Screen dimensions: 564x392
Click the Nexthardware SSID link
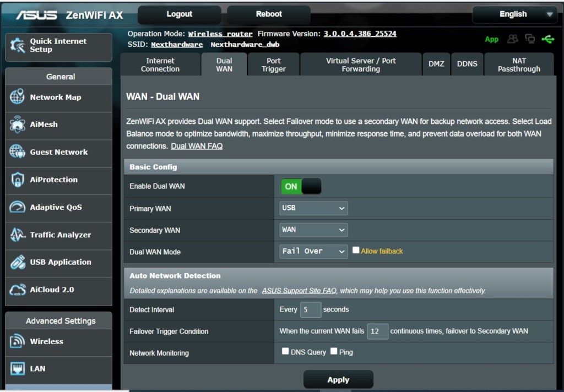pos(177,45)
